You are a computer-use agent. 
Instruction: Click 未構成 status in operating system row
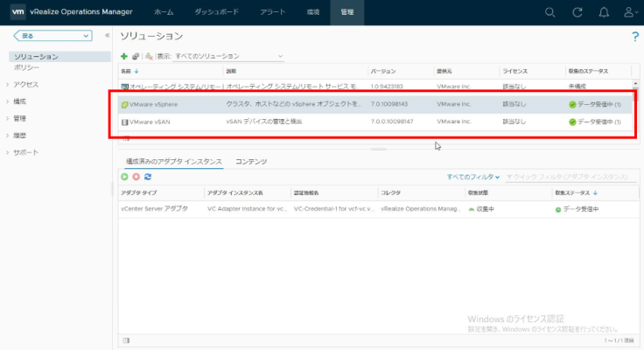tap(577, 87)
